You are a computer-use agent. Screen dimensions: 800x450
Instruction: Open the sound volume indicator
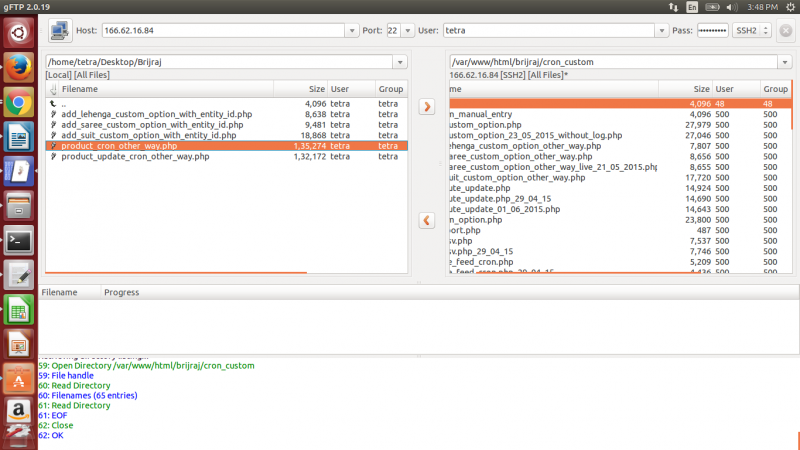point(732,7)
